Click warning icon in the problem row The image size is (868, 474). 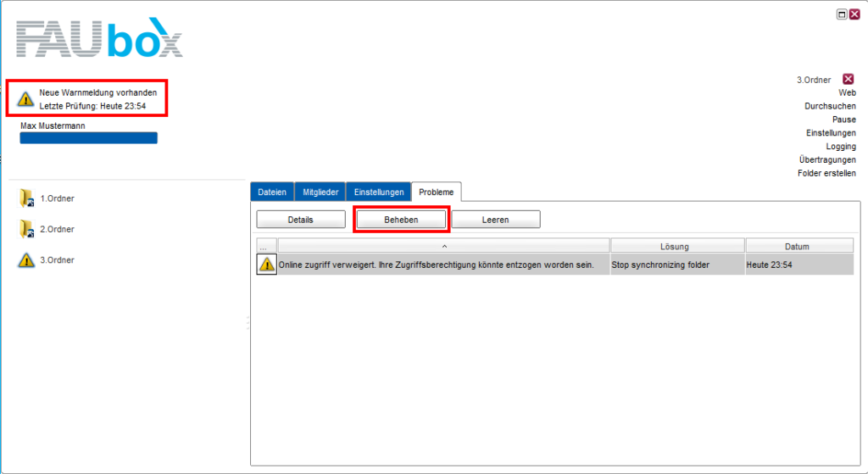coord(267,265)
